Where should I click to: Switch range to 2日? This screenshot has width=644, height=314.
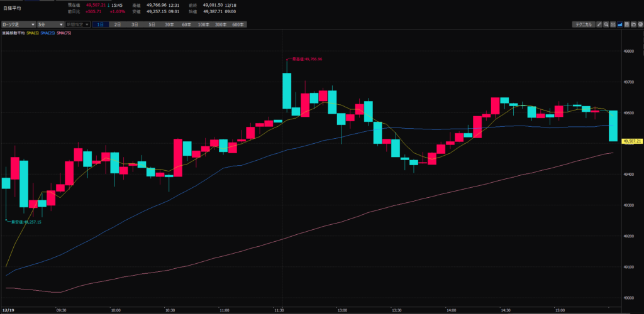(118, 24)
